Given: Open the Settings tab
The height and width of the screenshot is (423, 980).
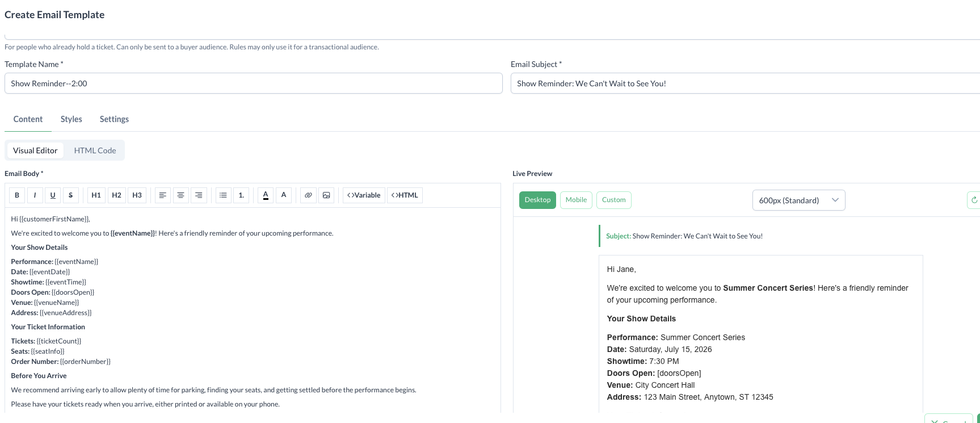Looking at the screenshot, I should (114, 119).
